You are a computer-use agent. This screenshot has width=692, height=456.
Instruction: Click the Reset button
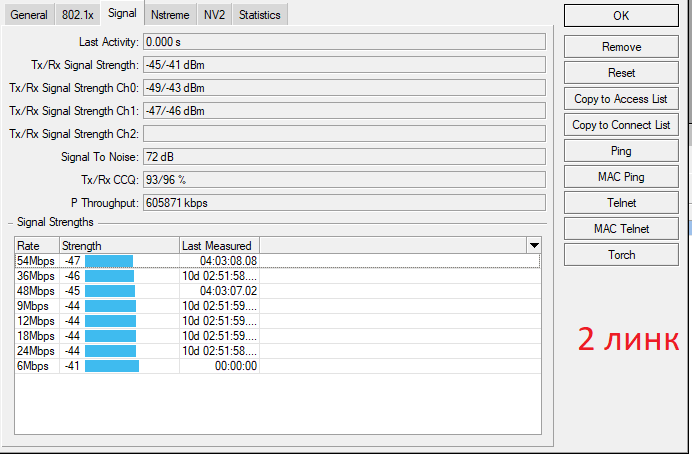pyautogui.click(x=621, y=73)
